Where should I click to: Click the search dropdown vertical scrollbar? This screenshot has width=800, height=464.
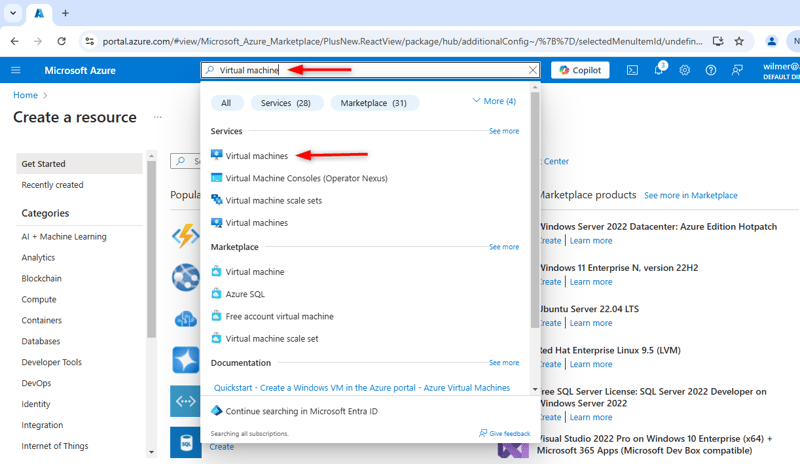(535, 209)
